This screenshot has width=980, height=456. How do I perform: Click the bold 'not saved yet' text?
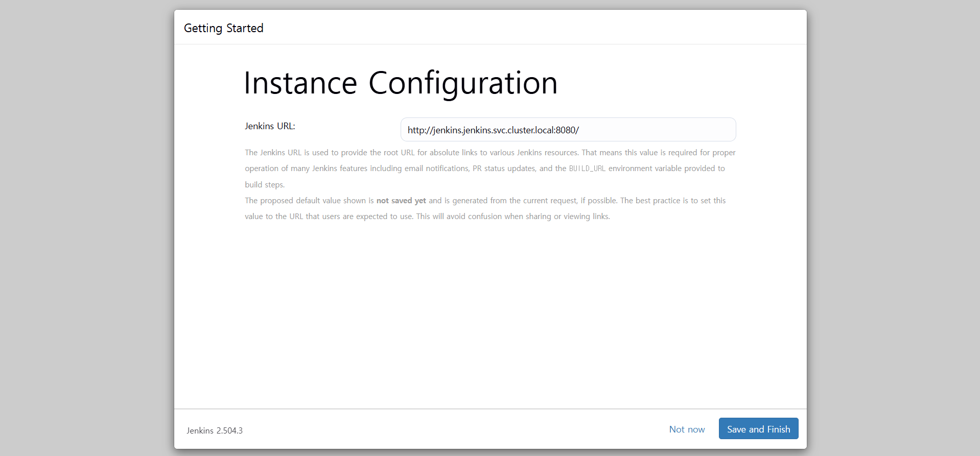point(401,201)
